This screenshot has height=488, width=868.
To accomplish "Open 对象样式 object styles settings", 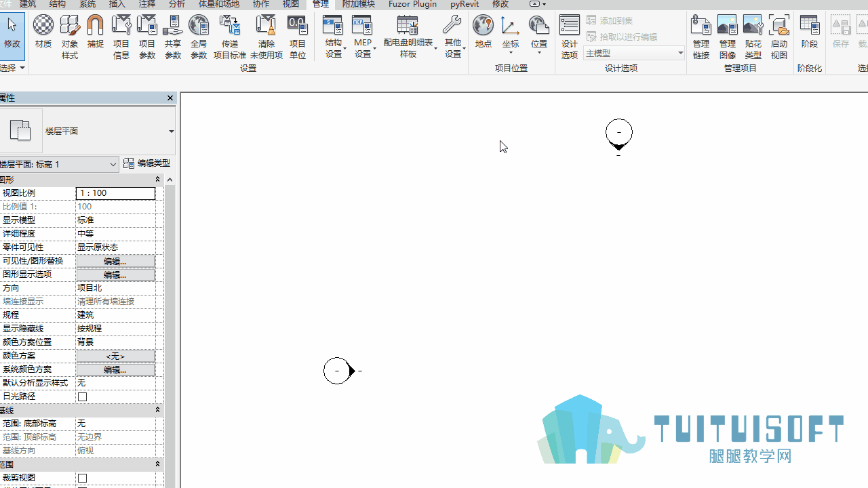I will tap(70, 37).
